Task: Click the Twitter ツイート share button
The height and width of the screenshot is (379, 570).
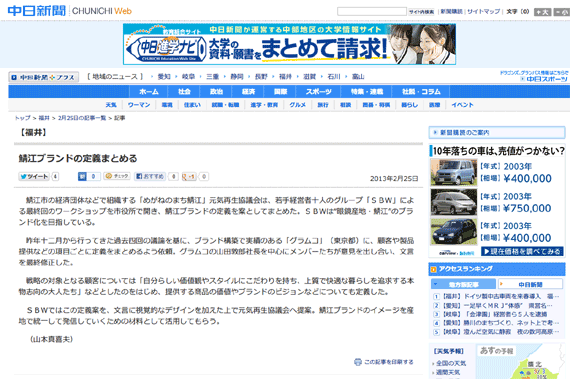Action: [34, 177]
